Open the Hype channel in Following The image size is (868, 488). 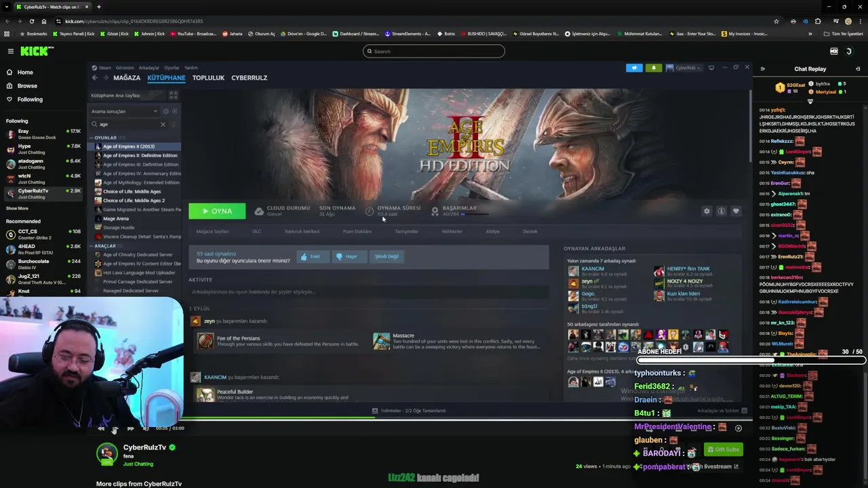coord(42,148)
